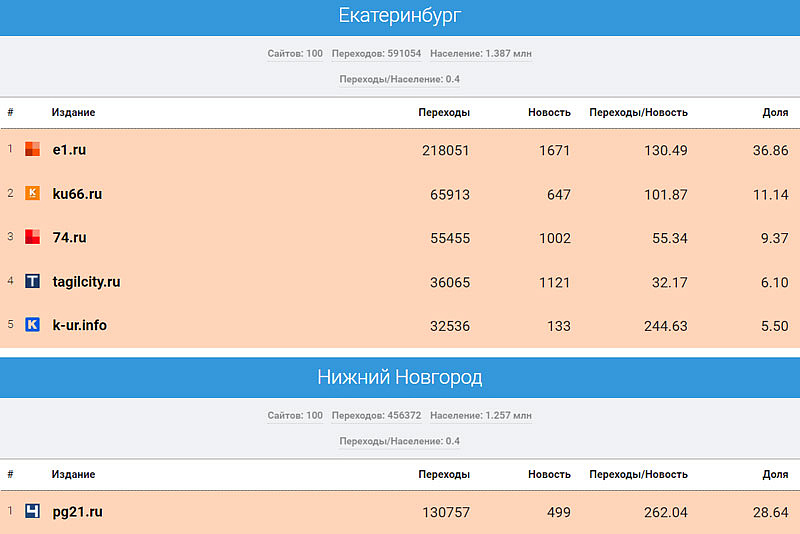Image resolution: width=800 pixels, height=534 pixels.
Task: Open the 74.ru publication link
Action: pyautogui.click(x=69, y=238)
